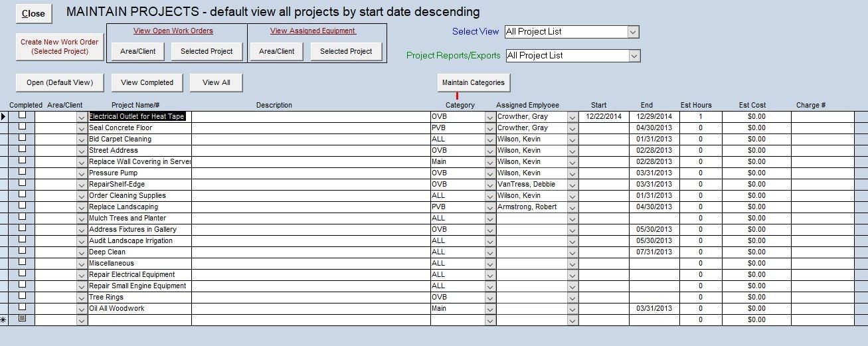Open Category dropdown for Seal Concrete Floor
Image resolution: width=868 pixels, height=346 pixels.
tap(490, 128)
